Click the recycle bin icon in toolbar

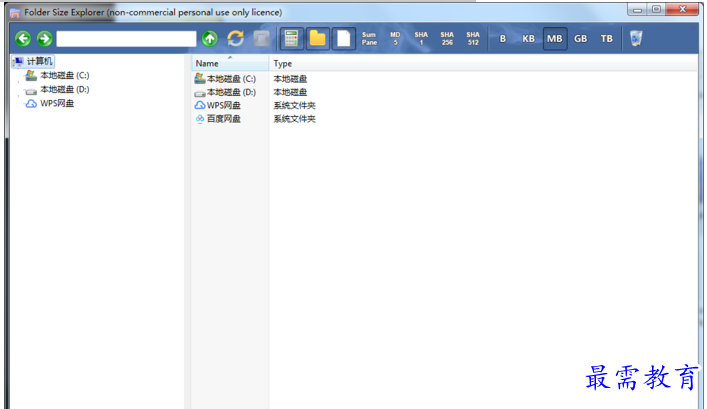point(636,39)
